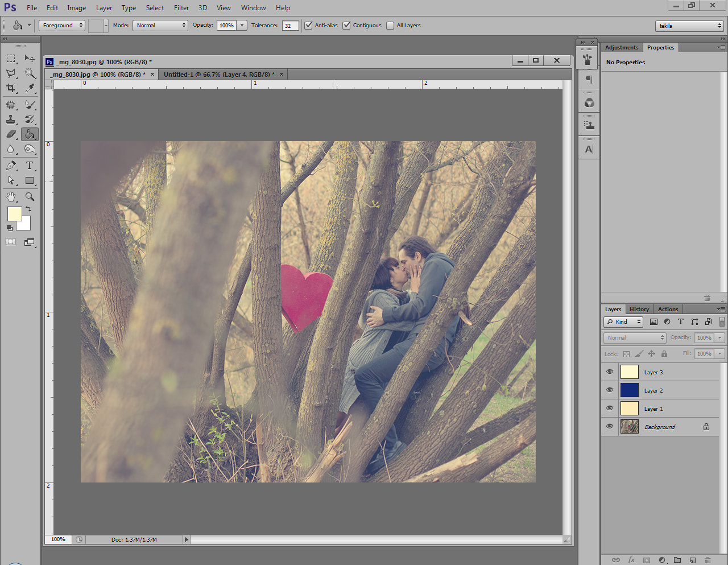Open the paint bucket tool preset picker
The height and width of the screenshot is (565, 728).
click(x=29, y=25)
